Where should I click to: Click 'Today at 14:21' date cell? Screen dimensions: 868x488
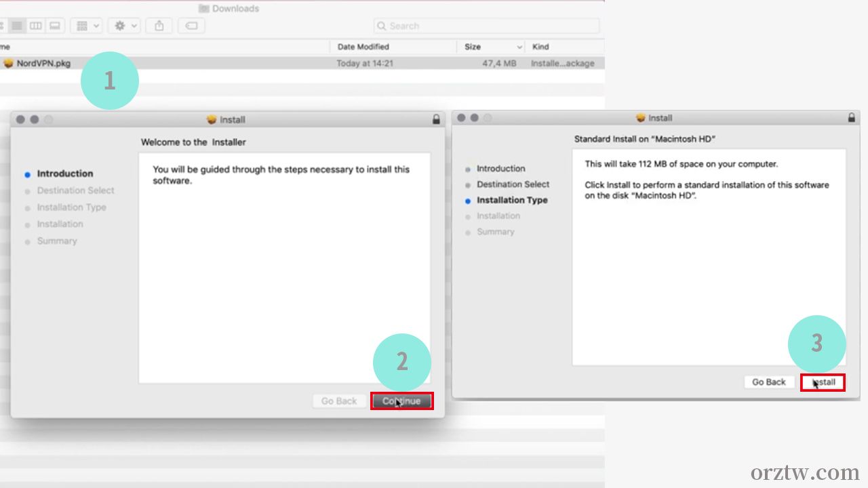pos(365,63)
